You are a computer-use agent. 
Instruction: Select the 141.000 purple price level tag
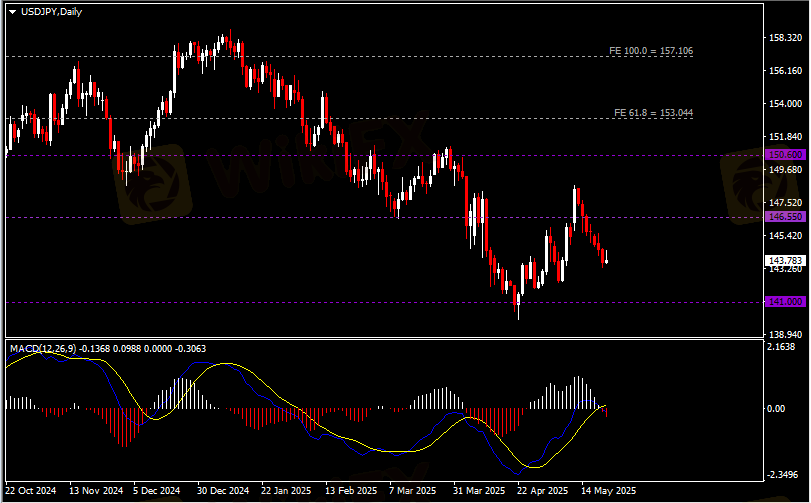click(785, 301)
